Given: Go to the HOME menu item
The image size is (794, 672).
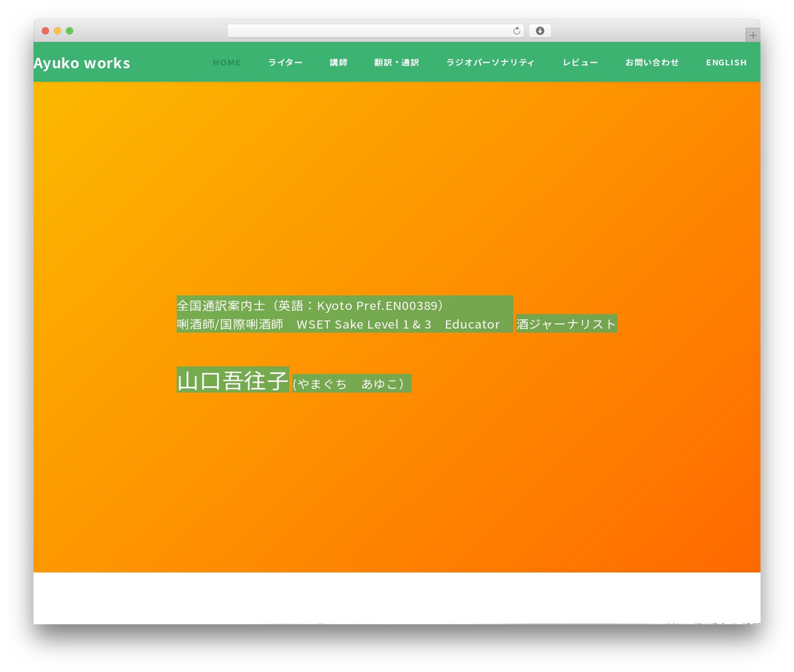Looking at the screenshot, I should tap(227, 63).
